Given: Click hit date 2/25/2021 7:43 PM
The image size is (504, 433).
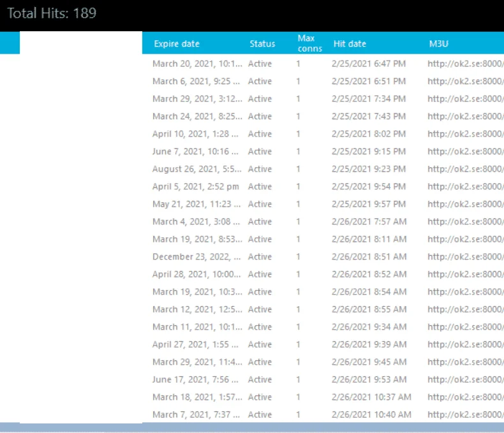Looking at the screenshot, I should [x=369, y=116].
